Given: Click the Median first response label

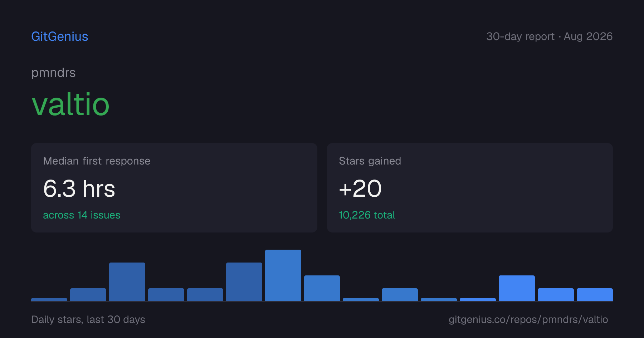Looking at the screenshot, I should coord(97,161).
